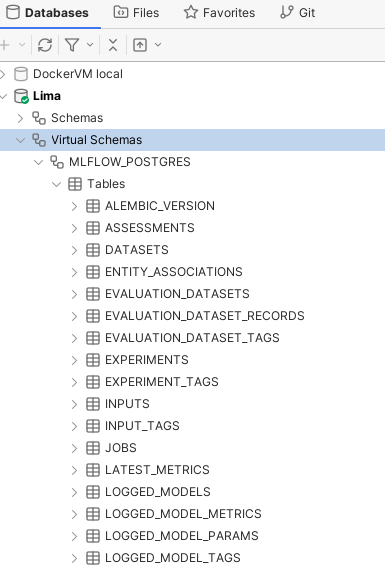Click the LOGGED_MODEL_TAGS table icon
This screenshot has height=572, width=385.
(x=93, y=558)
